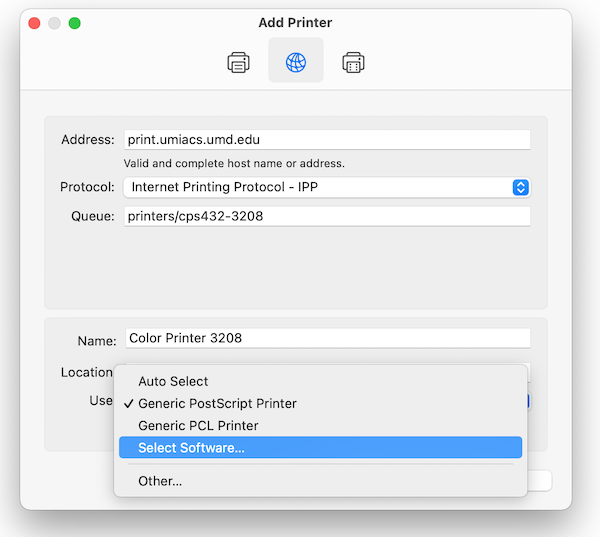Screen dimensions: 600x537
Task: Switch to the Default printers toolbar icon
Action: (238, 63)
